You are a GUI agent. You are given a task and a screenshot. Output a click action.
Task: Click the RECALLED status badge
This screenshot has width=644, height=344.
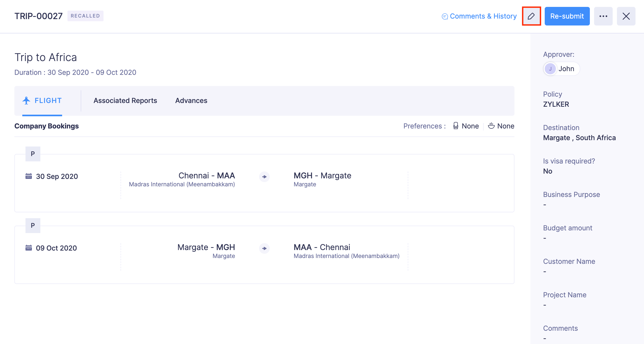click(x=85, y=16)
